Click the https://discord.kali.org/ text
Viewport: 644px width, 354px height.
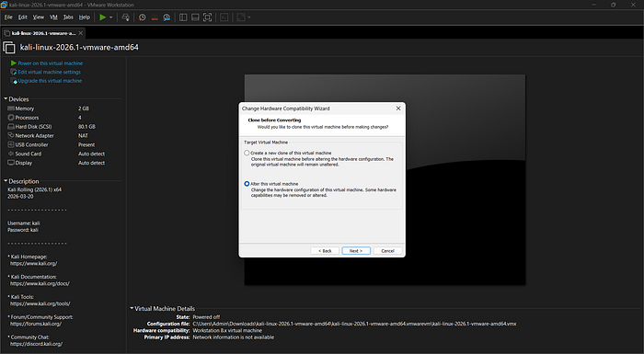tap(37, 344)
